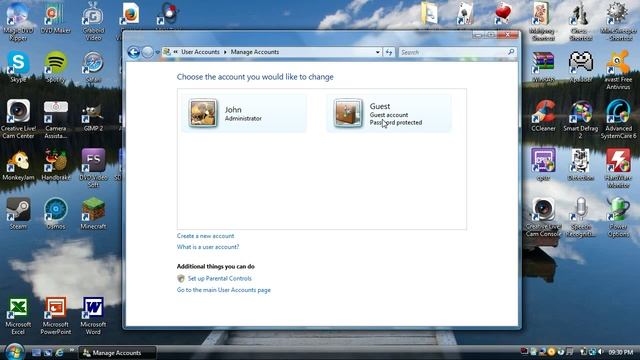Image resolution: width=640 pixels, height=360 pixels.
Task: Select the MineSweeper Shortcut desktop icon
Action: [618, 21]
